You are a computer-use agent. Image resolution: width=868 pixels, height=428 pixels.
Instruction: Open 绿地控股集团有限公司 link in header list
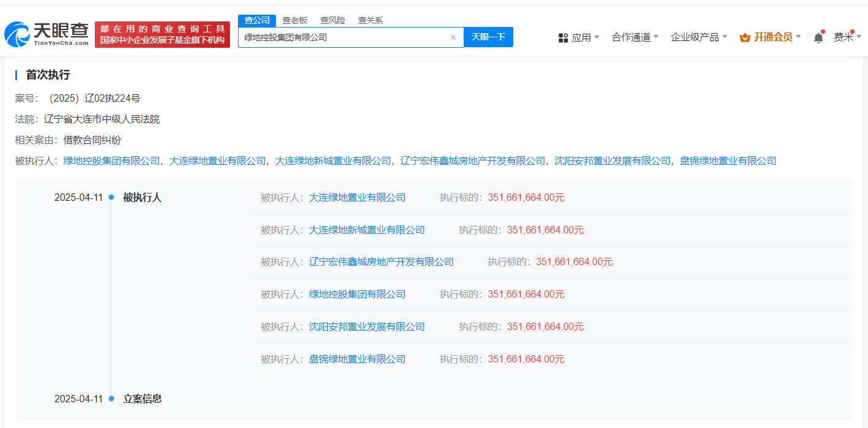pyautogui.click(x=111, y=161)
